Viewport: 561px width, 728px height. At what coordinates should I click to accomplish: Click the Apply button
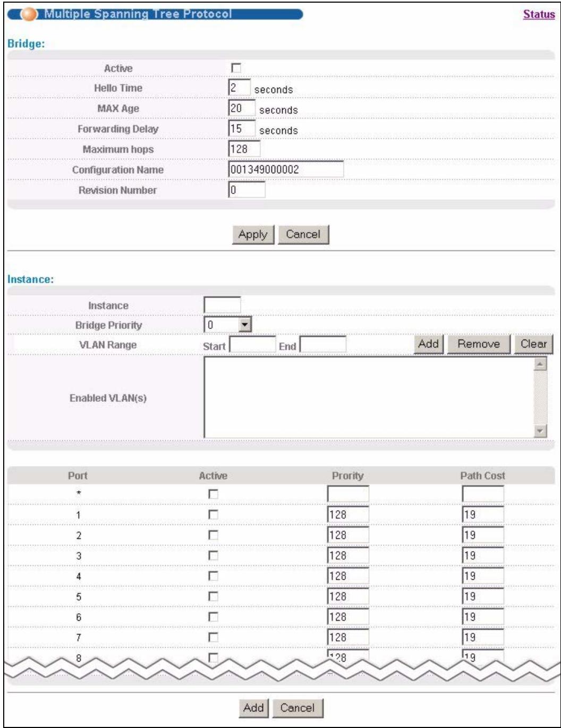click(253, 234)
